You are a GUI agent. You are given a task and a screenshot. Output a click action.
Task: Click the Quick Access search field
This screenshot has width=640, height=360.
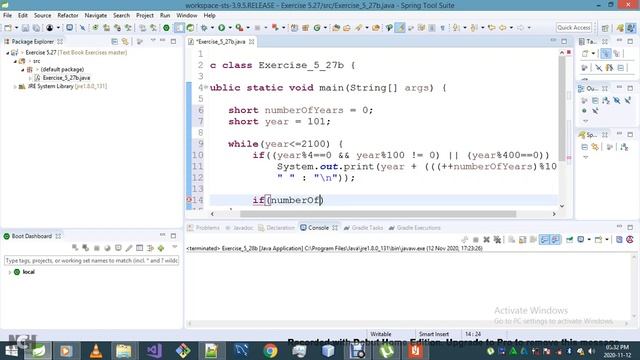(573, 28)
